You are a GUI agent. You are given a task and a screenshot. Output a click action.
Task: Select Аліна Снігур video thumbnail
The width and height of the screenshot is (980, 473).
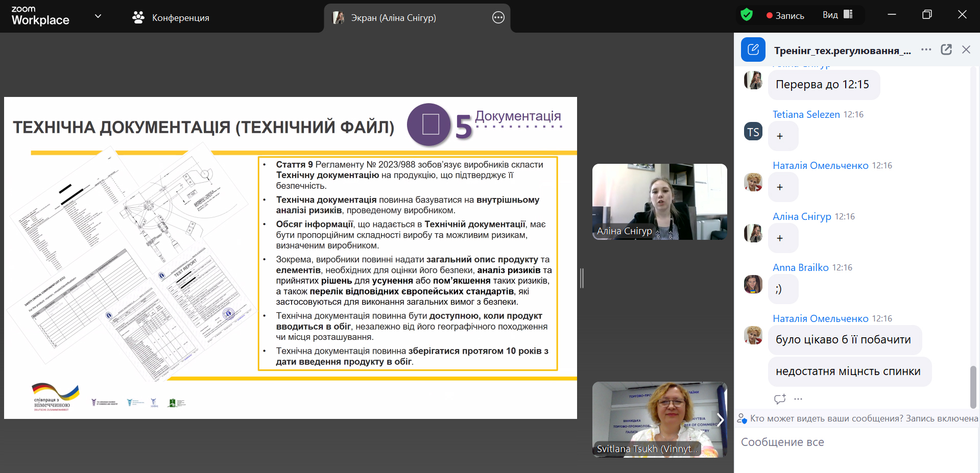[660, 202]
